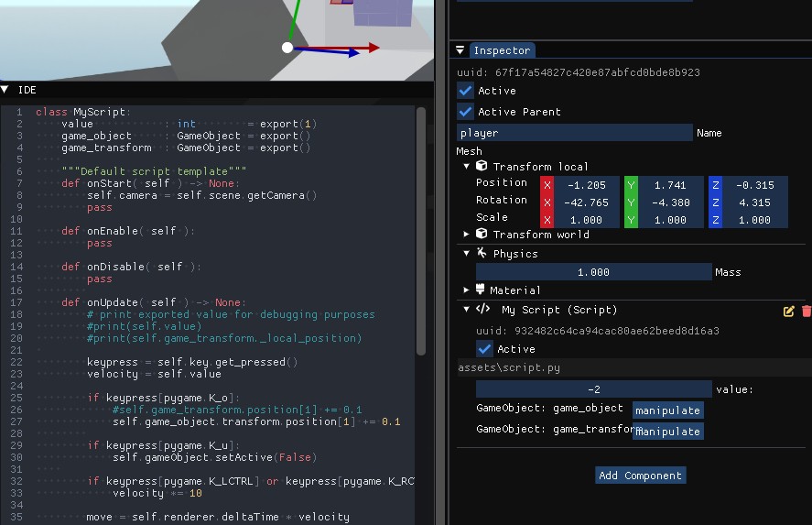
Task: Expand the Transform world section
Action: pos(466,235)
